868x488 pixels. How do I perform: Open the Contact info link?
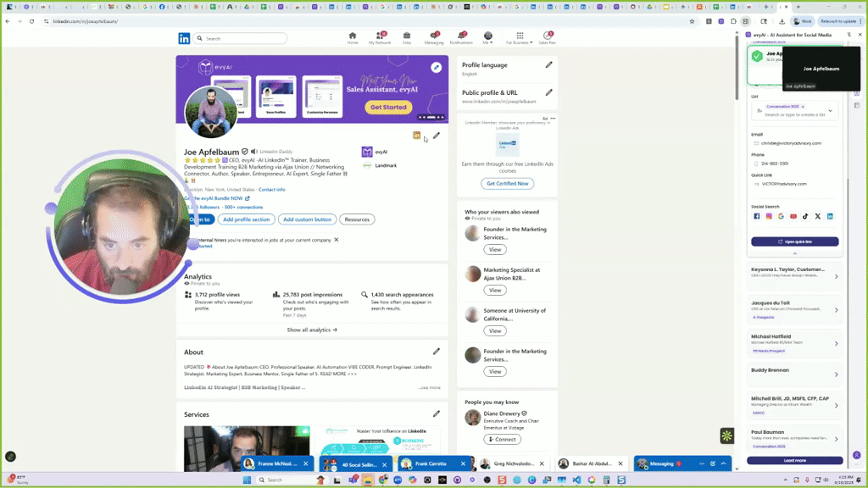(272, 190)
